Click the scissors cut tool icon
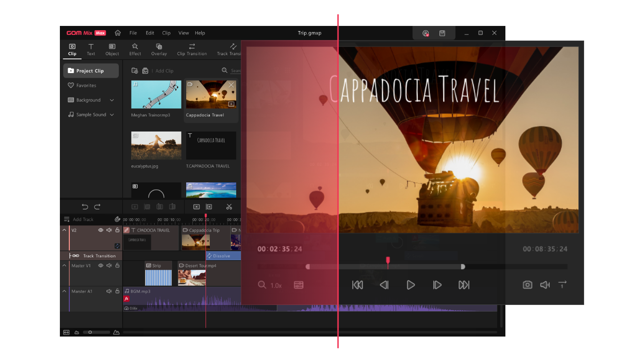This screenshot has width=644, height=362. click(x=229, y=206)
